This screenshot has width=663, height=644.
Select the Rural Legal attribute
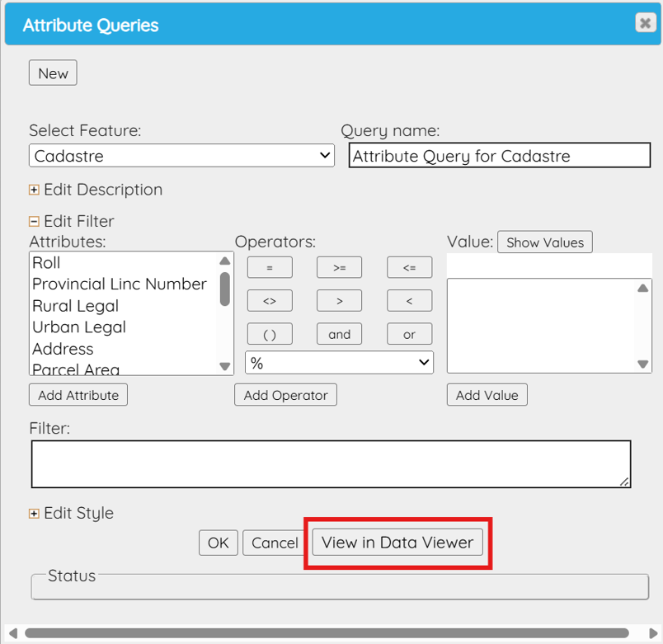tap(76, 306)
